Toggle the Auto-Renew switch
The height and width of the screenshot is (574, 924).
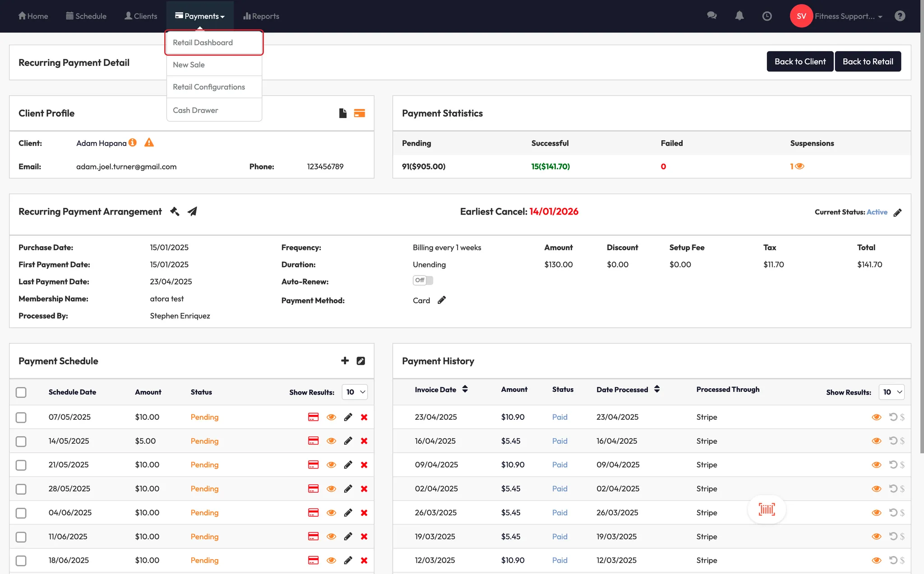tap(423, 280)
